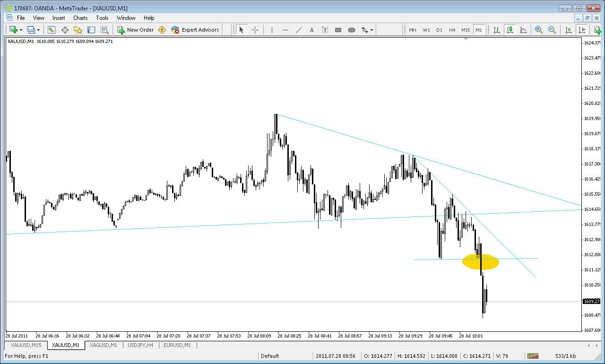Open the Strategy Tester icon

(x=104, y=30)
